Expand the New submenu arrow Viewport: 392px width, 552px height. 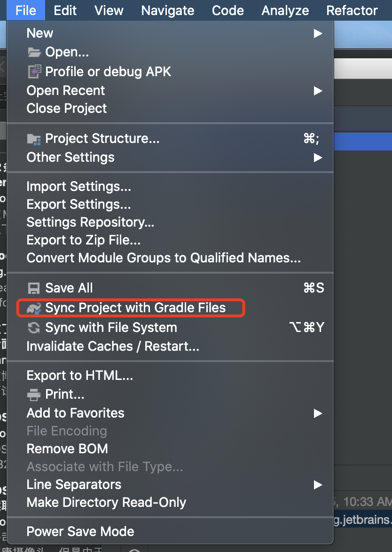point(318,33)
